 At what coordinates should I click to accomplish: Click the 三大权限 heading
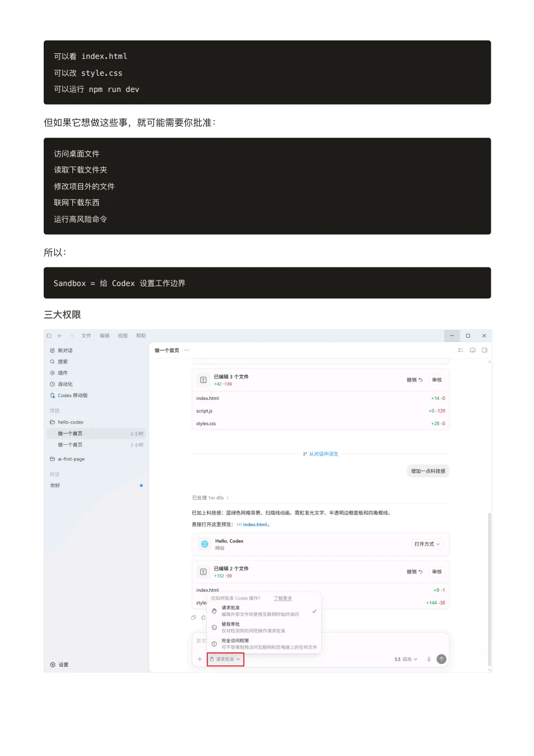pos(62,315)
